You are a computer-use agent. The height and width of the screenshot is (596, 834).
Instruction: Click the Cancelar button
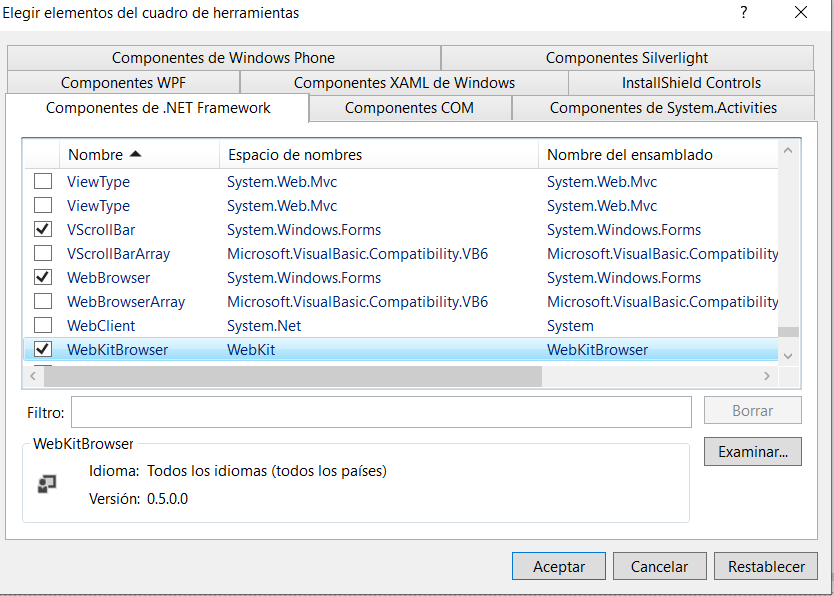660,566
